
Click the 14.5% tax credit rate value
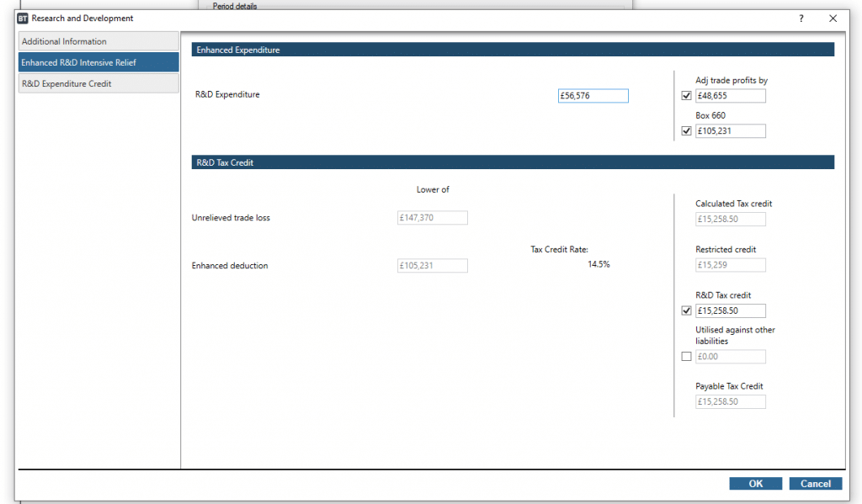pyautogui.click(x=599, y=264)
